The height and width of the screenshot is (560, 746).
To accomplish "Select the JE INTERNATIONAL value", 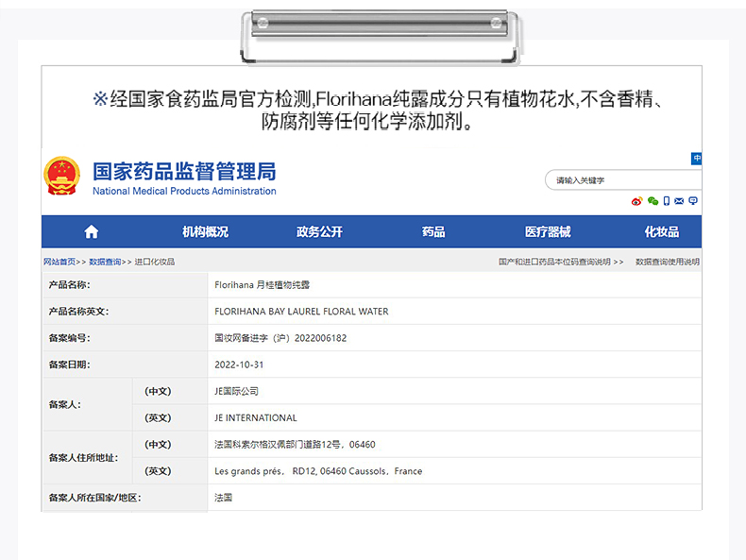I will (256, 418).
